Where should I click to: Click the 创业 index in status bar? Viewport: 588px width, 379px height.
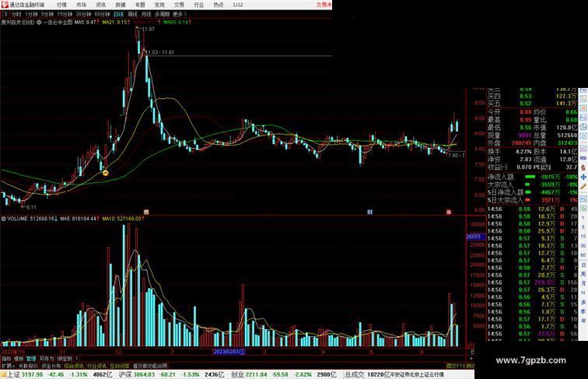237,374
